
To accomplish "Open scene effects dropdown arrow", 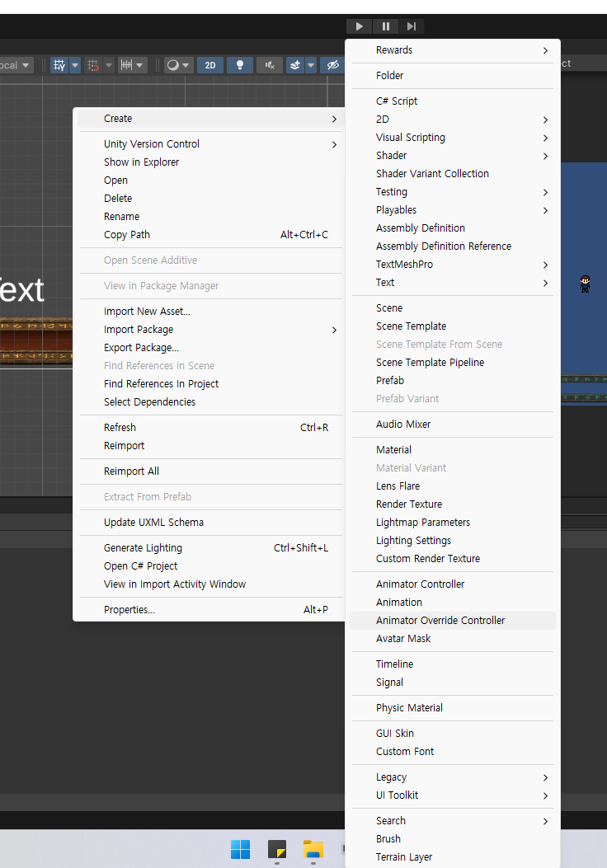I will 311,65.
